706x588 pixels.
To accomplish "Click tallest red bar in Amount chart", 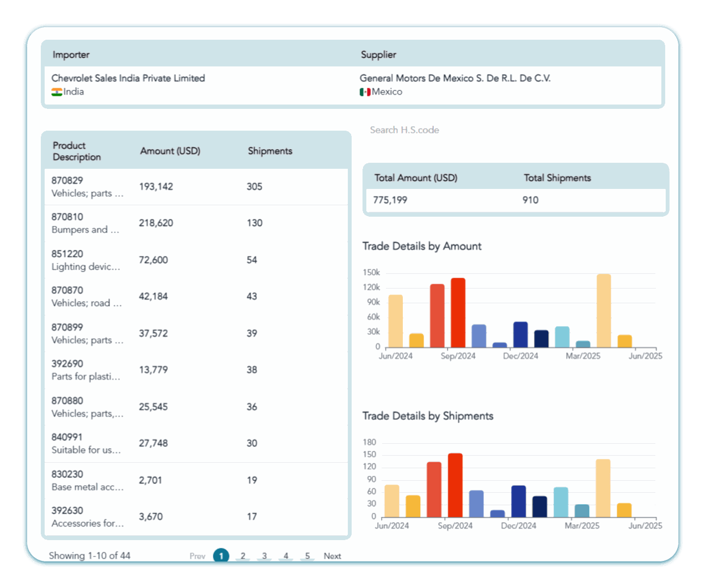I will [458, 313].
